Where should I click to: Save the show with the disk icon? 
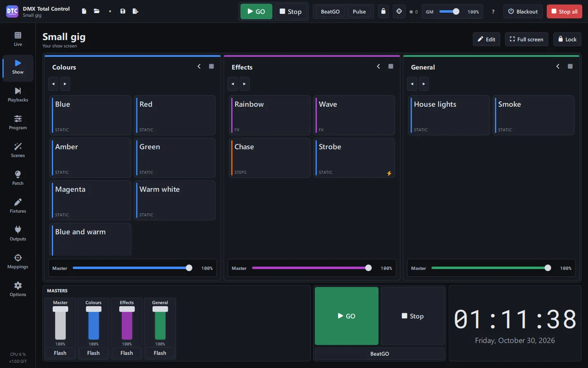[122, 11]
